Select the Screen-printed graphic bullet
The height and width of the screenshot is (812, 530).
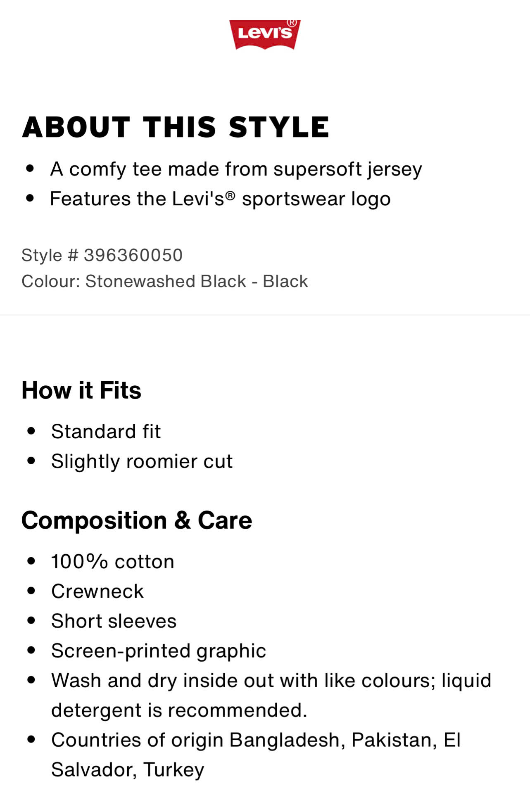[x=159, y=651]
